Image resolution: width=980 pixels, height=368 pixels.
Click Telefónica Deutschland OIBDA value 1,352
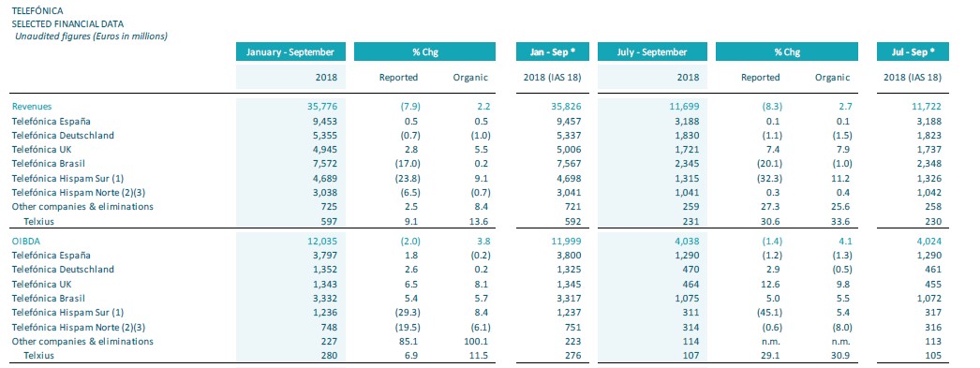pyautogui.click(x=325, y=270)
